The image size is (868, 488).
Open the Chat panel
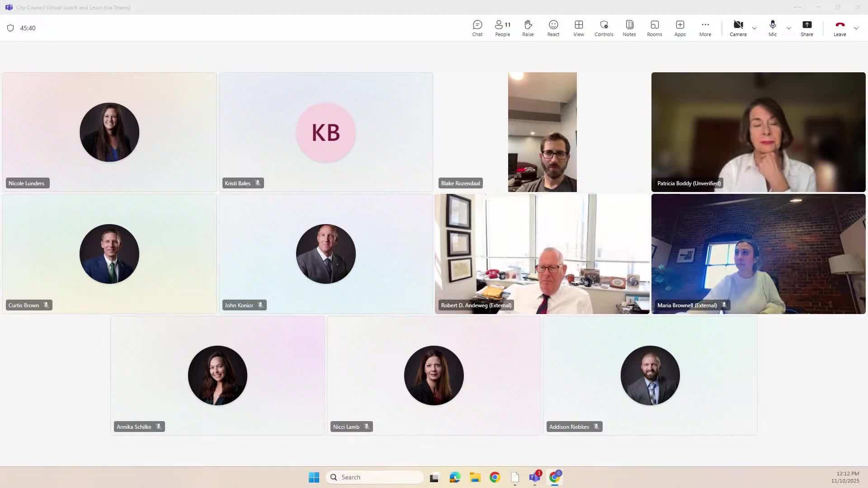coord(477,28)
